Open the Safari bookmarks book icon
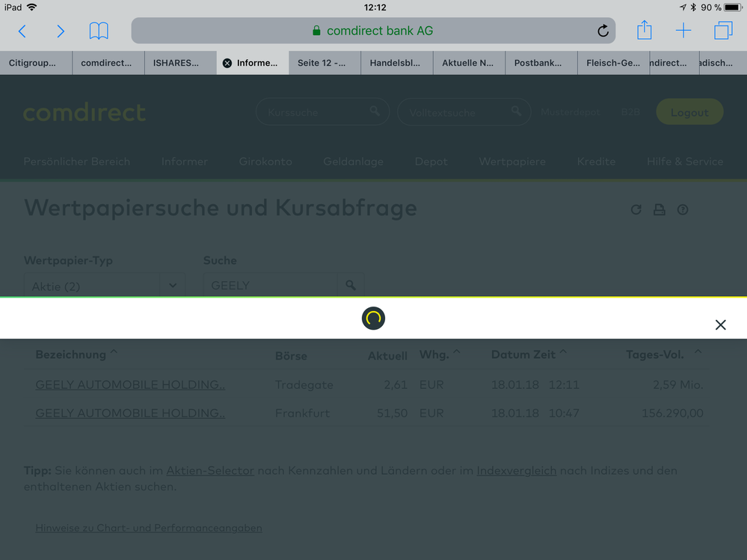Screen dimensions: 747x560 click(99, 31)
